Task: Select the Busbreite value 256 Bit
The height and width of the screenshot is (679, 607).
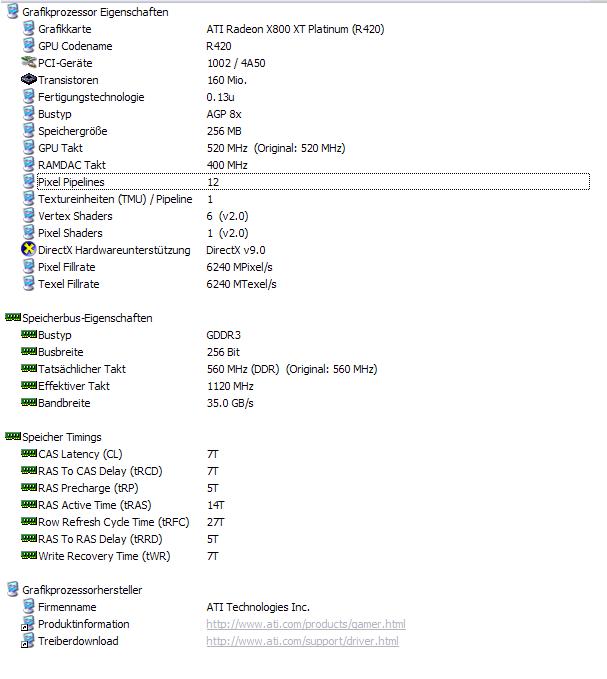Action: click(x=223, y=352)
